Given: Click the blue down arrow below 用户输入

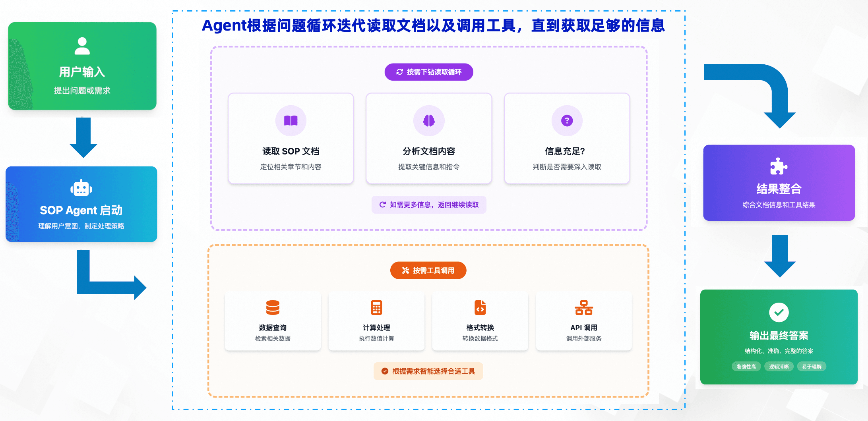Looking at the screenshot, I should 83,137.
